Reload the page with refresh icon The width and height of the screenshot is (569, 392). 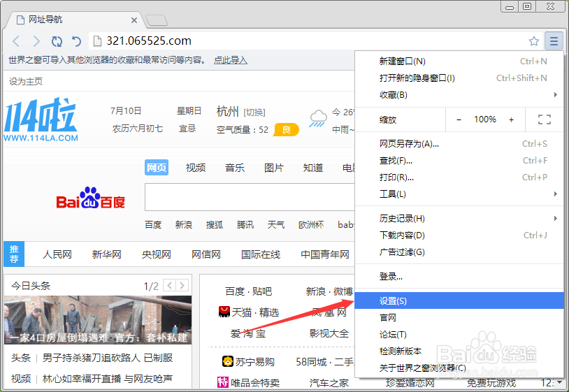point(57,41)
